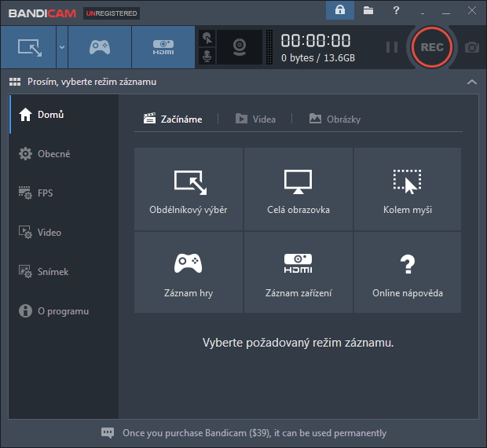This screenshot has height=448, width=487.
Task: Open Snímek settings in sidebar
Action: tap(64, 271)
